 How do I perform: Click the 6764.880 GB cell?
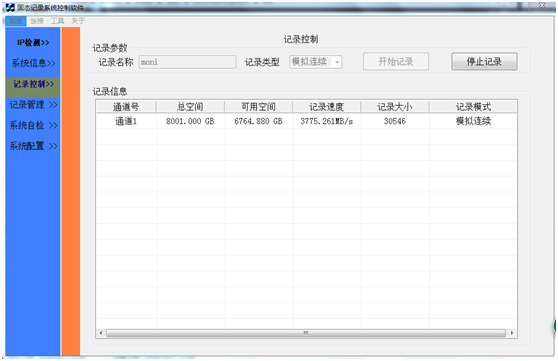(258, 121)
